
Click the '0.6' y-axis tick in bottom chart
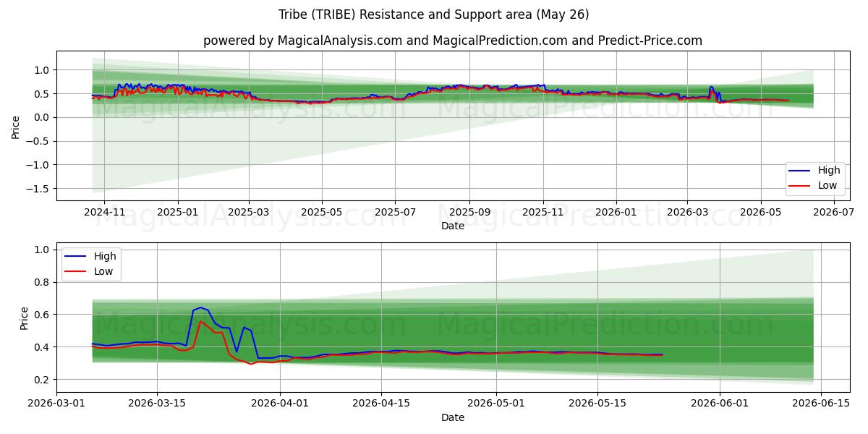coord(43,315)
